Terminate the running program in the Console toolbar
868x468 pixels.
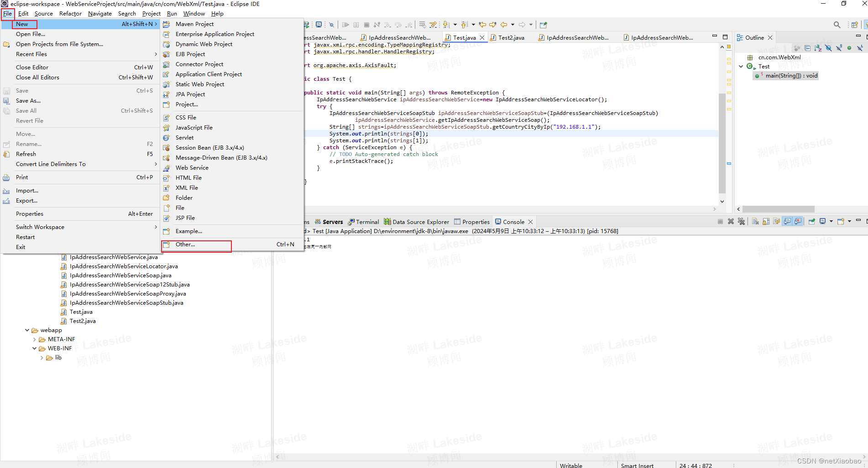[x=720, y=221]
